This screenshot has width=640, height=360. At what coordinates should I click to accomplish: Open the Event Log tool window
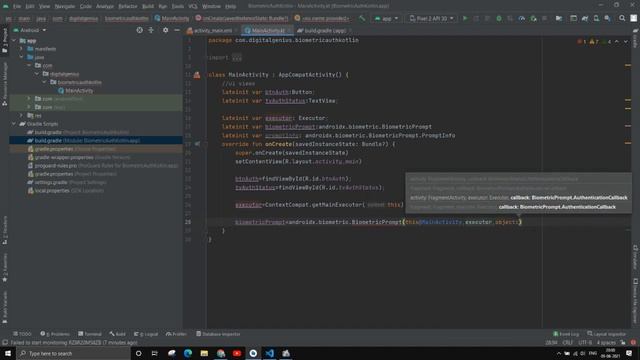coord(566,334)
